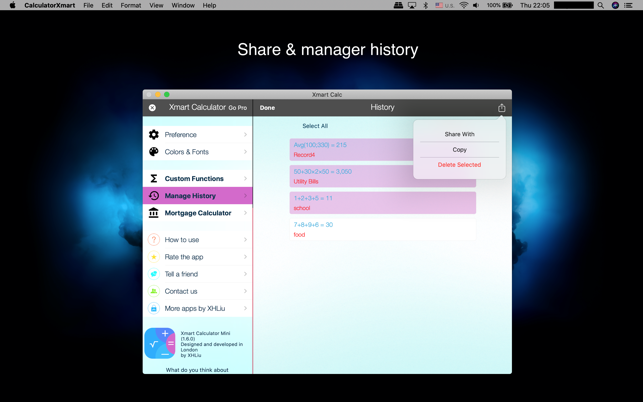The height and width of the screenshot is (402, 643).
Task: Click the Bluetooth menu bar icon
Action: click(426, 5)
